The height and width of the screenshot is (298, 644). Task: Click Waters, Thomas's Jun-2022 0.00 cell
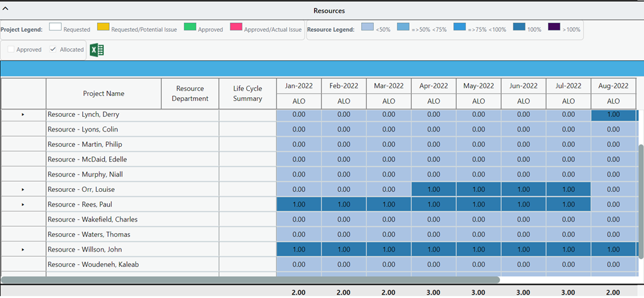click(x=523, y=234)
